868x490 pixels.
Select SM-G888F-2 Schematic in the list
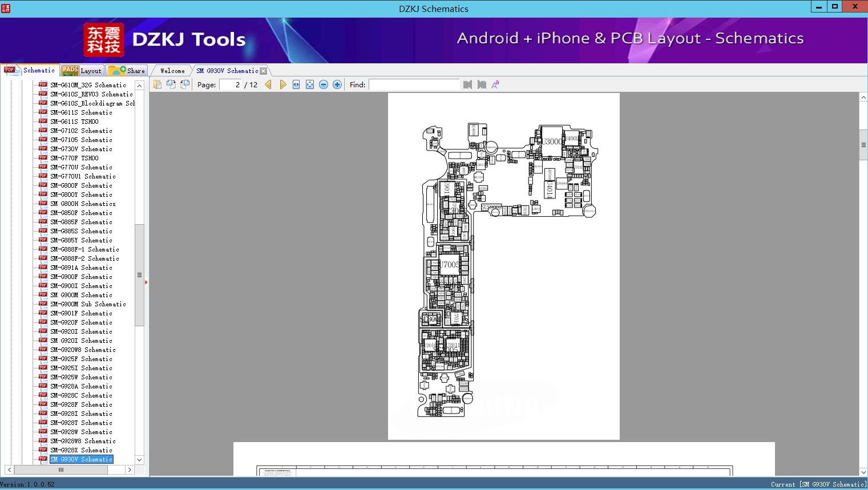coord(84,258)
